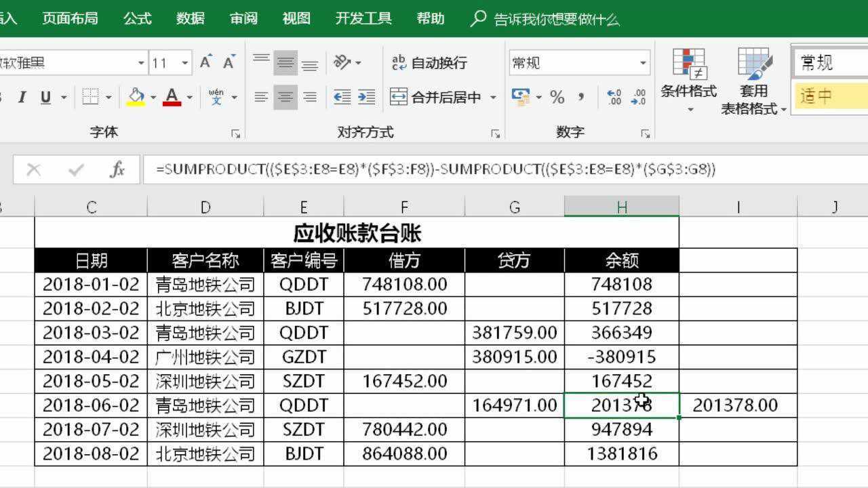The width and height of the screenshot is (868, 488).
Task: Decrease indent
Action: 342,98
